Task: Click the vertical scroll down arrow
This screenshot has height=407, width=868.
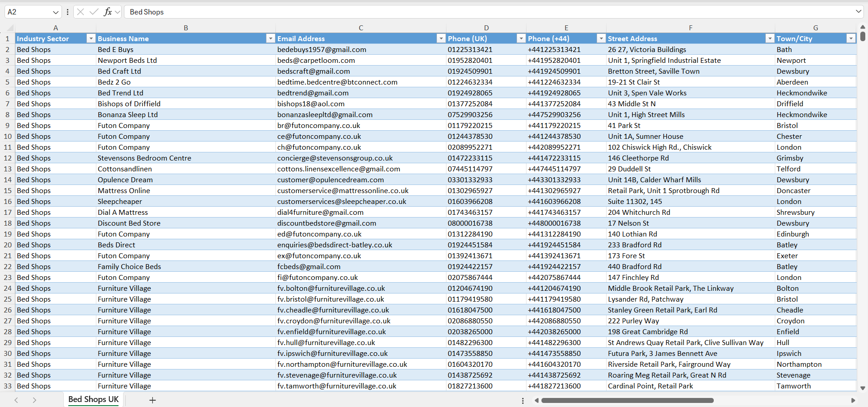Action: coord(863,388)
